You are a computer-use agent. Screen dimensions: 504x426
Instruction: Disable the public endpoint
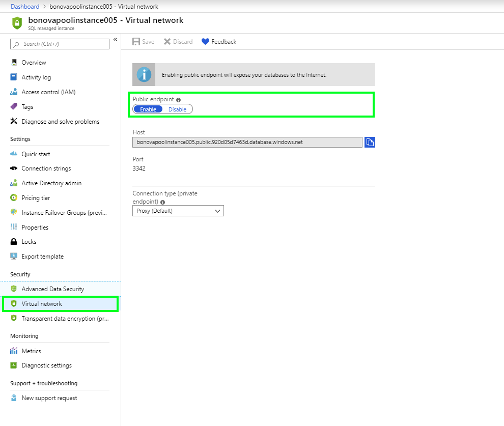coord(178,109)
